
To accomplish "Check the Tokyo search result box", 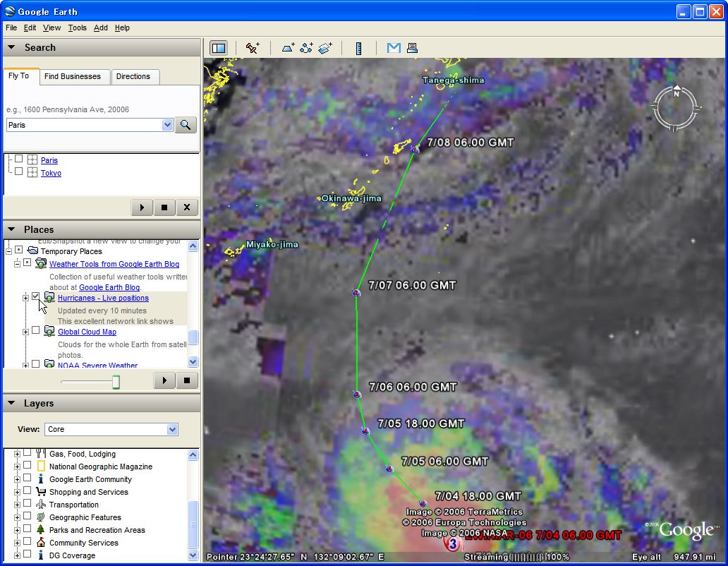I will click(18, 171).
